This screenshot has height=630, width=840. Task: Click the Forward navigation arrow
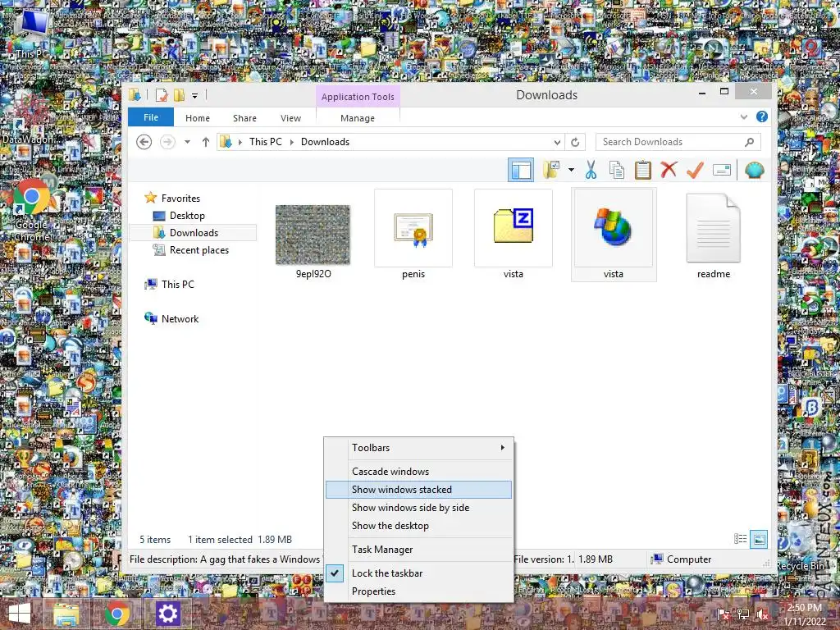pyautogui.click(x=167, y=142)
